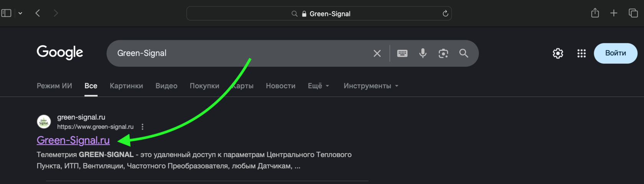644x184 pixels.
Task: Switch to the Режим ИИ tab
Action: pyautogui.click(x=54, y=86)
